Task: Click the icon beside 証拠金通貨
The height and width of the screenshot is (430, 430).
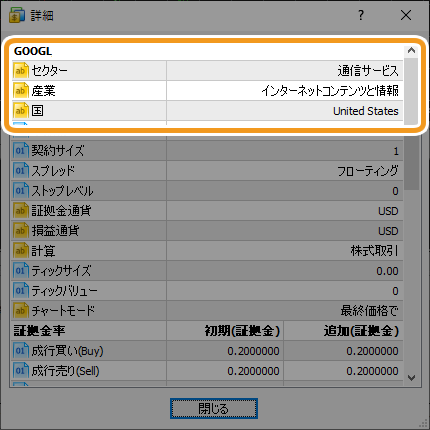Action: pos(21,211)
